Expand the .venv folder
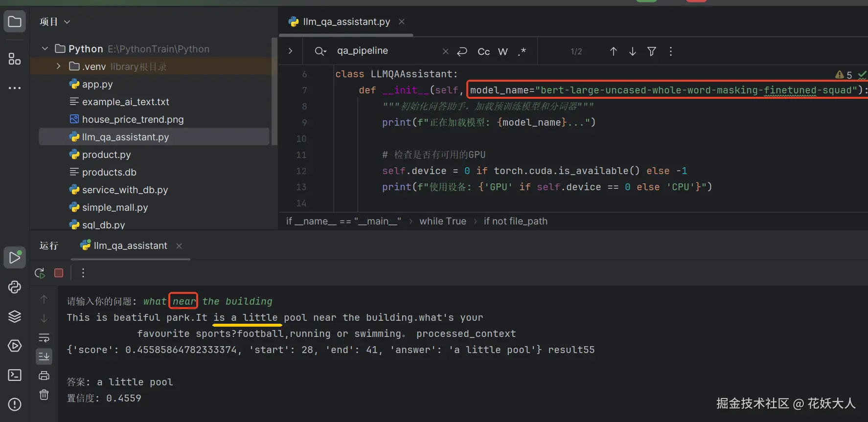The height and width of the screenshot is (422, 868). click(x=59, y=66)
